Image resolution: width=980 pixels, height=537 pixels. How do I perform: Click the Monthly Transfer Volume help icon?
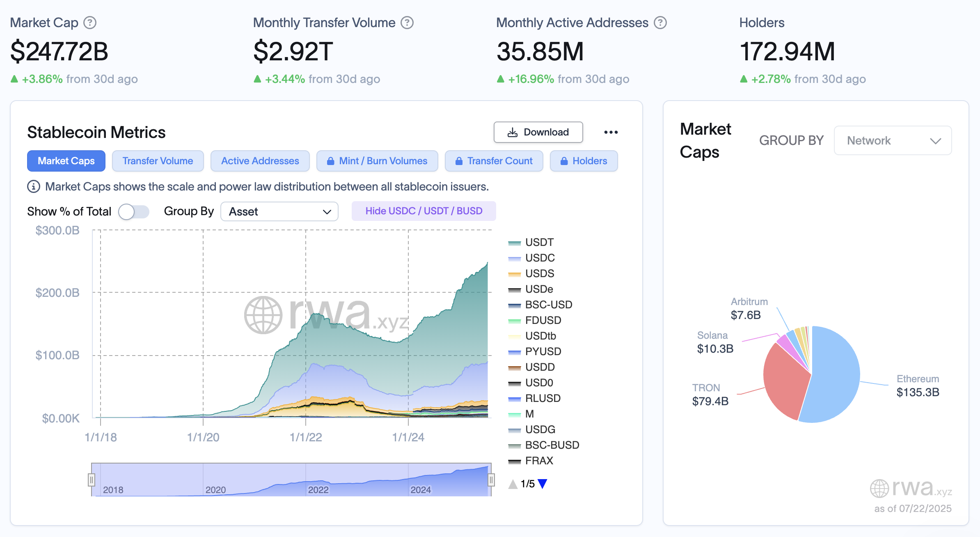tap(407, 23)
